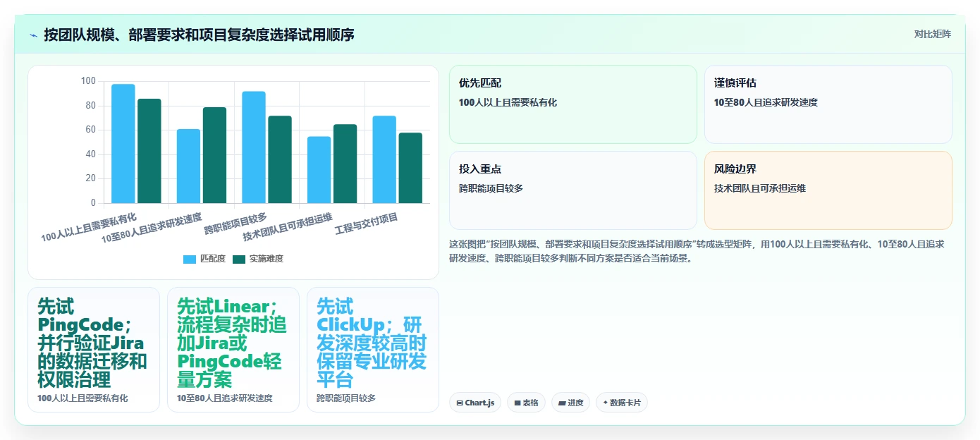Click the 进度 tag chip

tap(570, 403)
